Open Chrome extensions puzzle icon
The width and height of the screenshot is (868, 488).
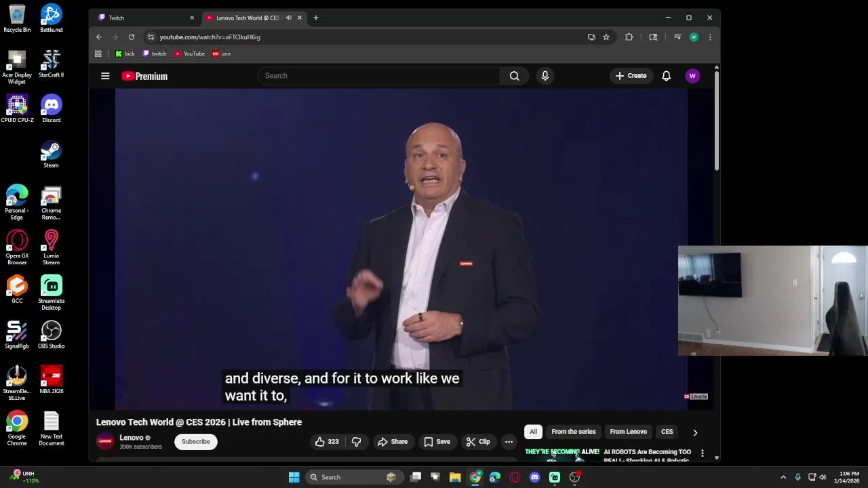pos(629,37)
